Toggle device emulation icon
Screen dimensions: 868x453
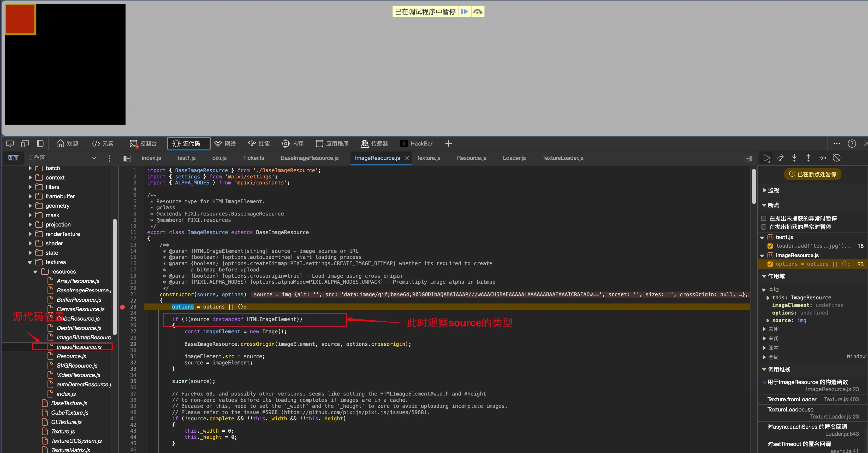[x=25, y=144]
